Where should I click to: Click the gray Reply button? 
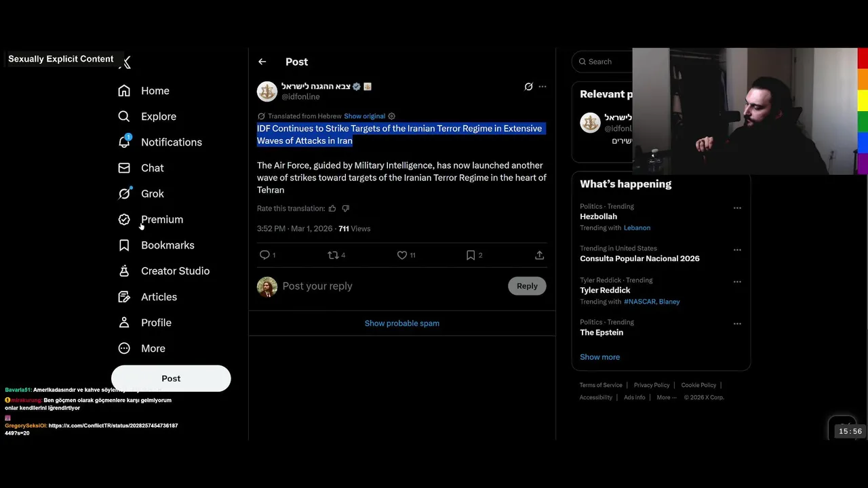coord(527,286)
